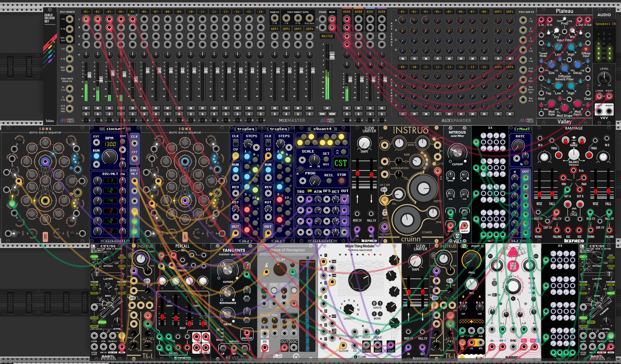Click the clocker² BPM knob
The image size is (621, 364).
coord(110,157)
